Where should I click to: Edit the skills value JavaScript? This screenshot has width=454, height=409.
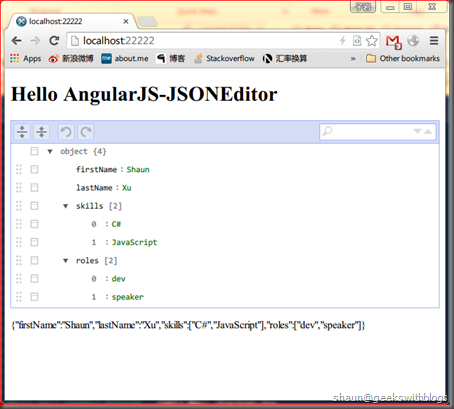(x=134, y=242)
